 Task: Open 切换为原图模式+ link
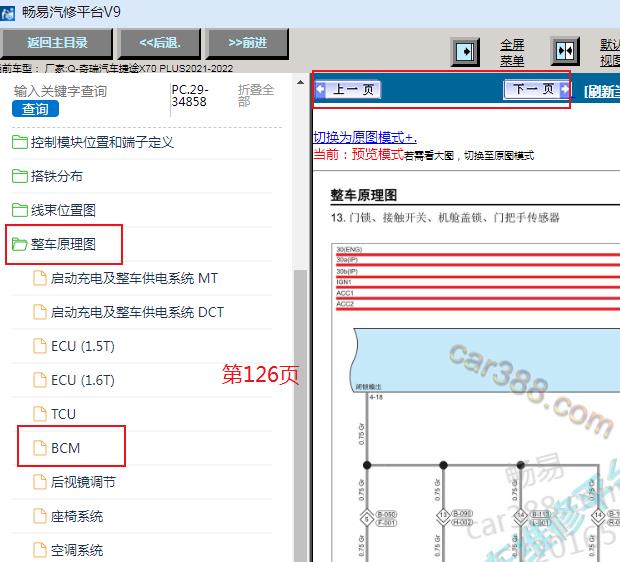[x=365, y=137]
